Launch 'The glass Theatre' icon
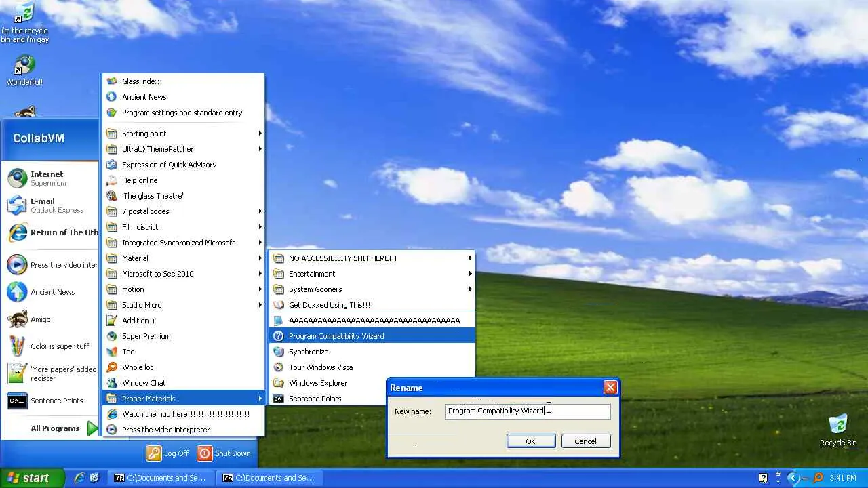868x488 pixels. pos(112,196)
